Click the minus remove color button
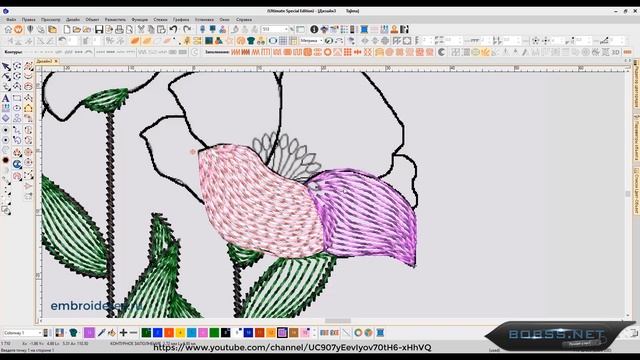This screenshot has height=360, width=640. point(133,333)
